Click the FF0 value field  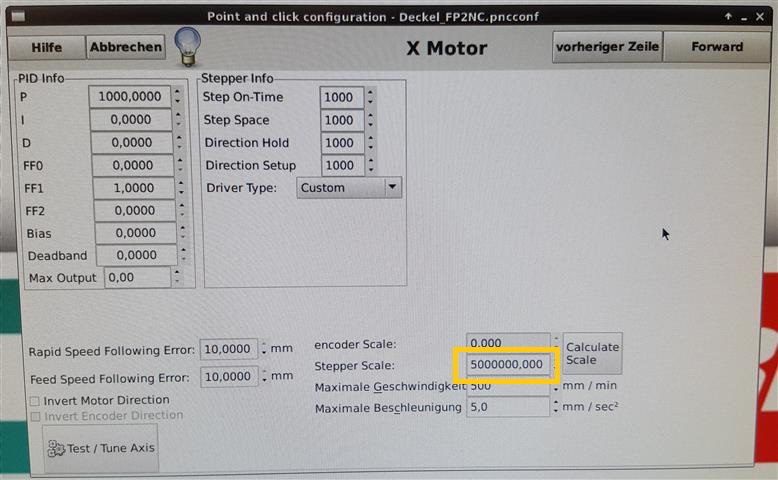(x=132, y=165)
